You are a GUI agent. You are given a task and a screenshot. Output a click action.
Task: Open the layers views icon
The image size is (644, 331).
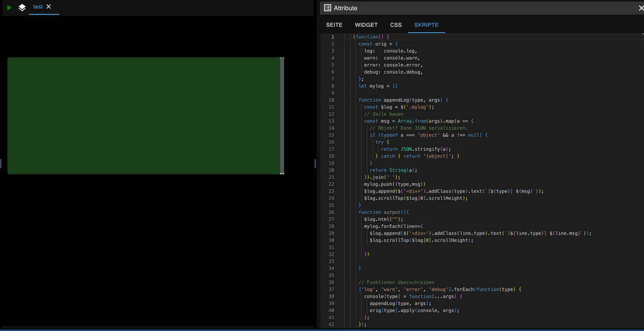tap(22, 8)
